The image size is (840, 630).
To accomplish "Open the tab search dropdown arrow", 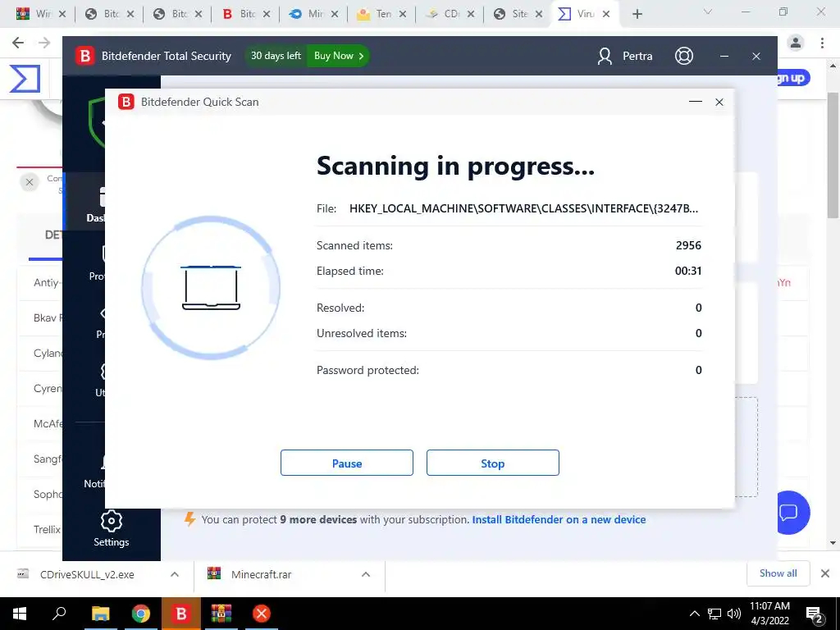I will coord(708,11).
